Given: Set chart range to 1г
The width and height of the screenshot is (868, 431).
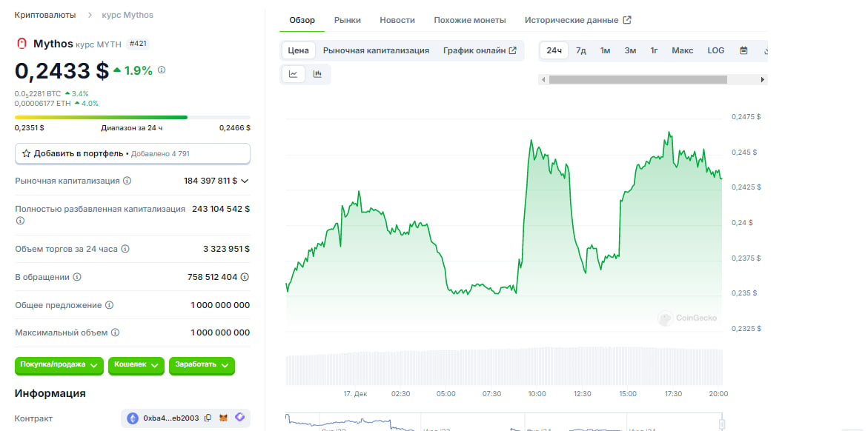Looking at the screenshot, I should 654,50.
